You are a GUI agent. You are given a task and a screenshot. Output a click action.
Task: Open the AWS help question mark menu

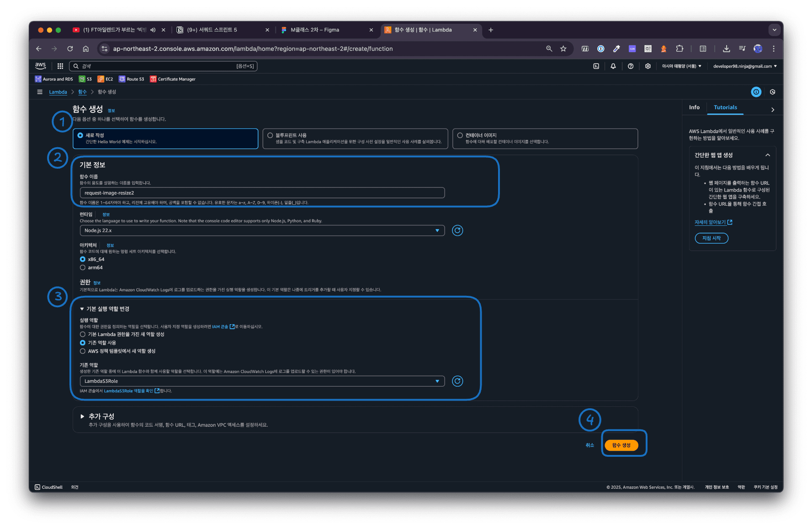(x=631, y=66)
